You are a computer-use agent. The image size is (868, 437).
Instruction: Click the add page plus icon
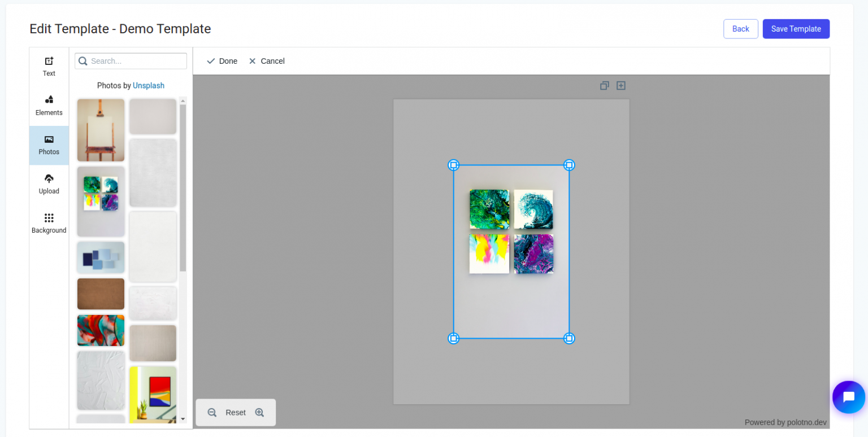pos(621,85)
